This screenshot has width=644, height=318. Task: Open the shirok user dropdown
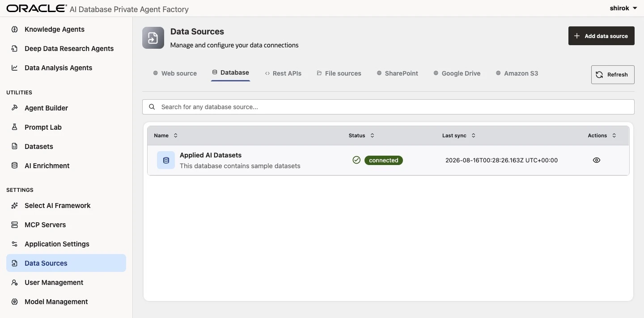pos(623,8)
